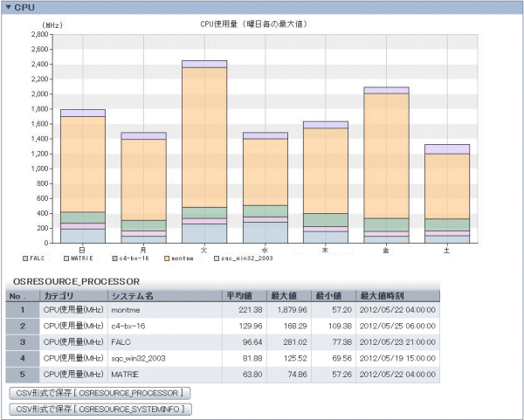Click the 最大値 column header

pos(283,295)
